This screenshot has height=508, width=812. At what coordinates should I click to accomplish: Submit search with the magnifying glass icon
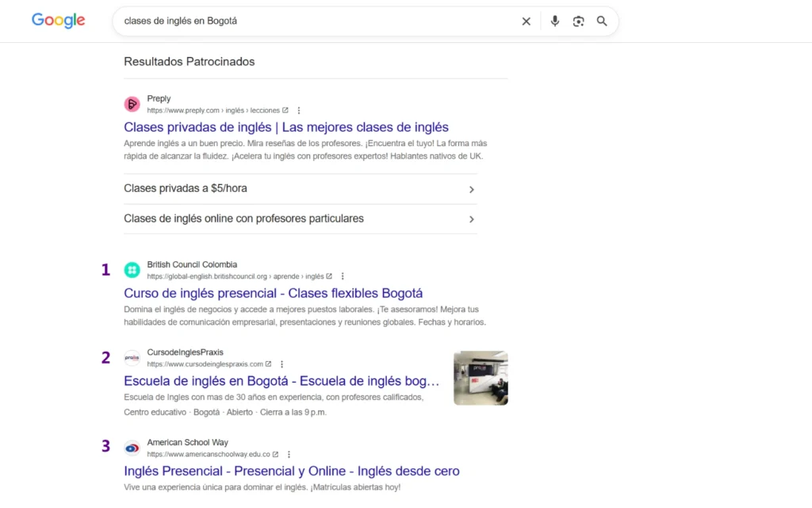tap(602, 21)
